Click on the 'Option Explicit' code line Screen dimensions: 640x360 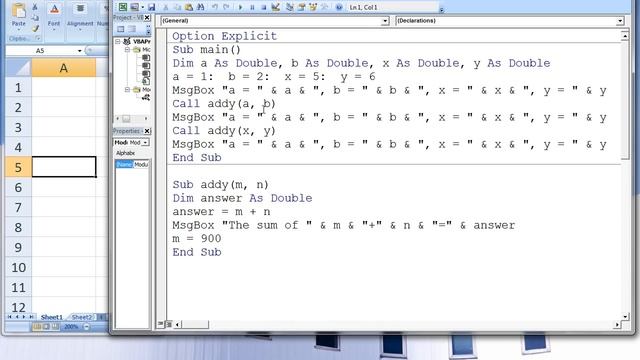(224, 36)
